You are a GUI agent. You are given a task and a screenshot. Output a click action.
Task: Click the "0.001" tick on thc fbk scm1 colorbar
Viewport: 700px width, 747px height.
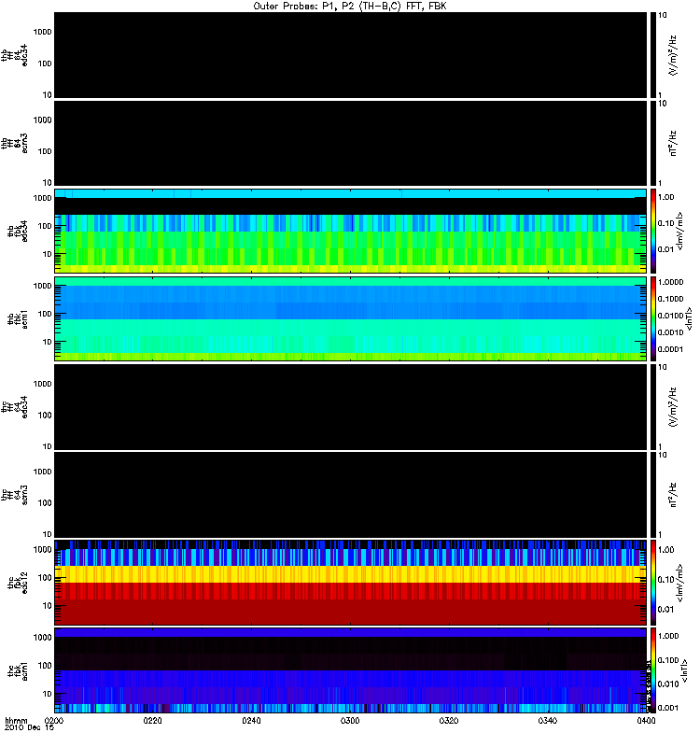coord(668,708)
